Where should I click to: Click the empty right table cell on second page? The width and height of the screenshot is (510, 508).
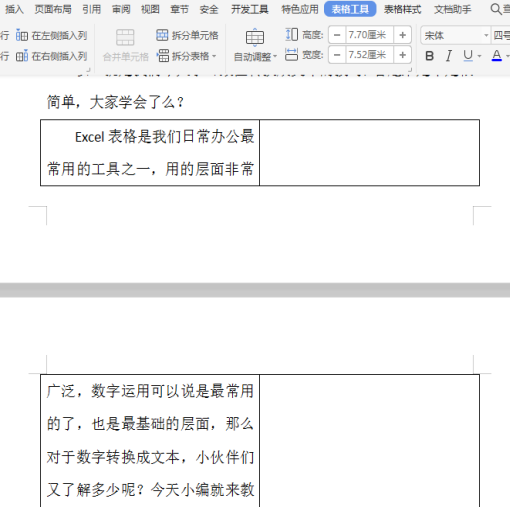tap(369, 441)
